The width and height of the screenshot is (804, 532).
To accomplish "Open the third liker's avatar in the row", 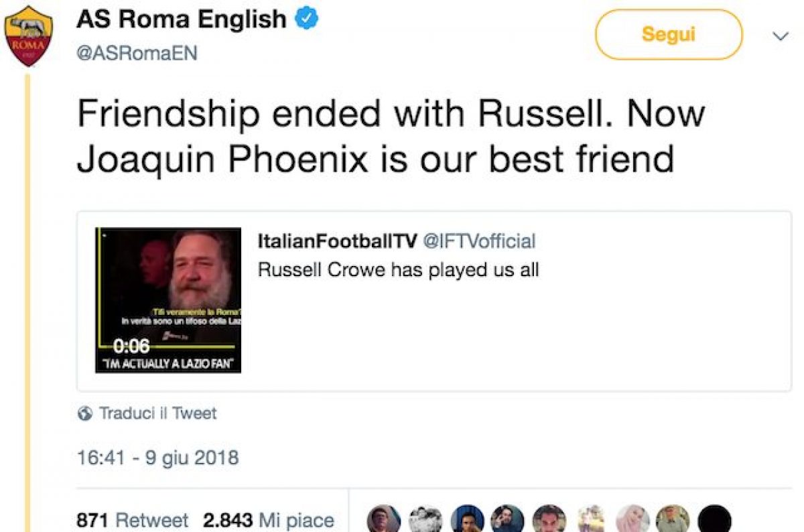I will pyautogui.click(x=467, y=519).
